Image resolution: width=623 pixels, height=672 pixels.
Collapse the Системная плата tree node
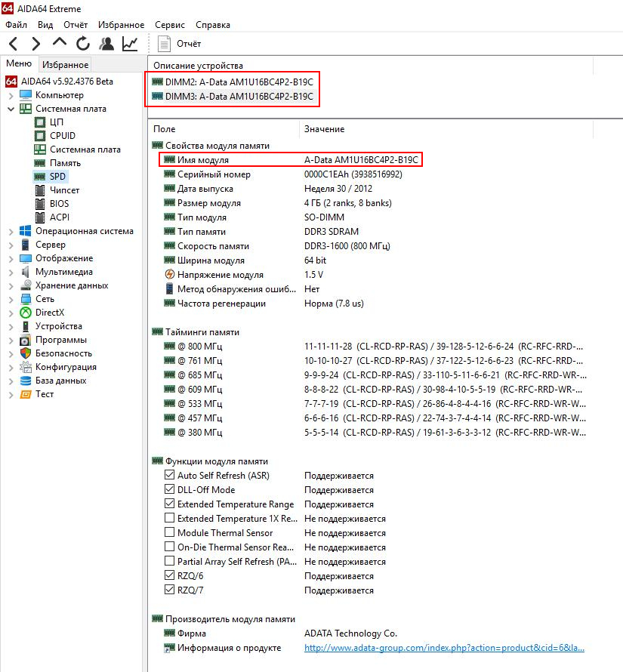(11, 109)
